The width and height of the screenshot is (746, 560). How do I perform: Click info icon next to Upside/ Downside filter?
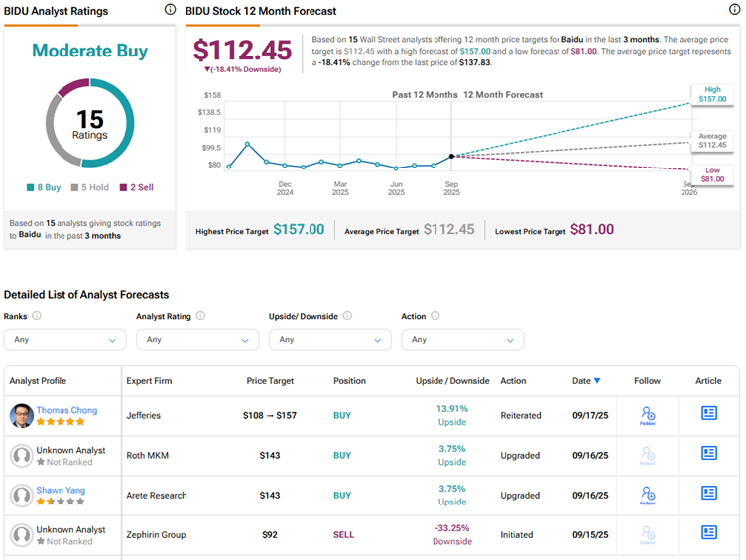point(345,316)
